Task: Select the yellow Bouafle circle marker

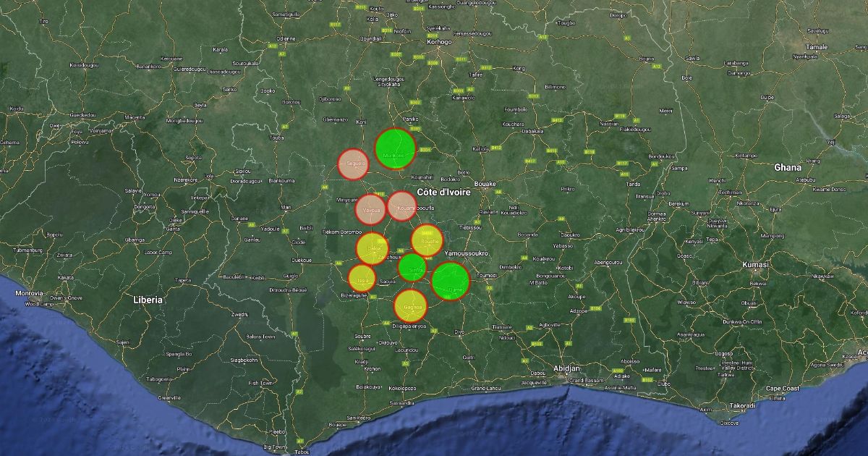Action: click(x=427, y=240)
